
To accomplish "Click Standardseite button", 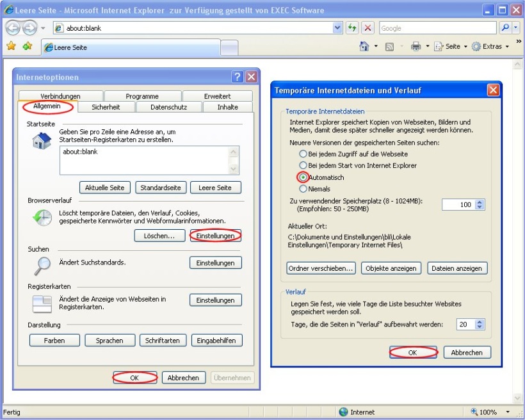I will (161, 188).
